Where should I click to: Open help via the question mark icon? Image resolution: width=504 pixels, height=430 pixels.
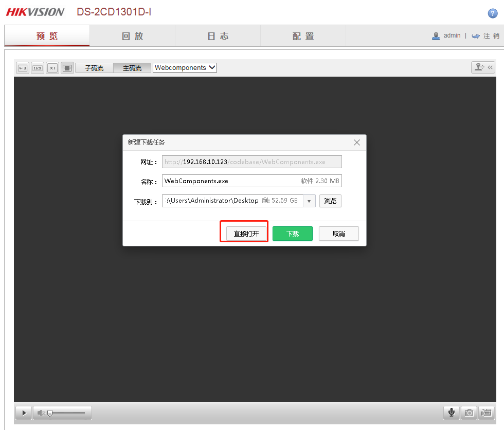pos(492,13)
